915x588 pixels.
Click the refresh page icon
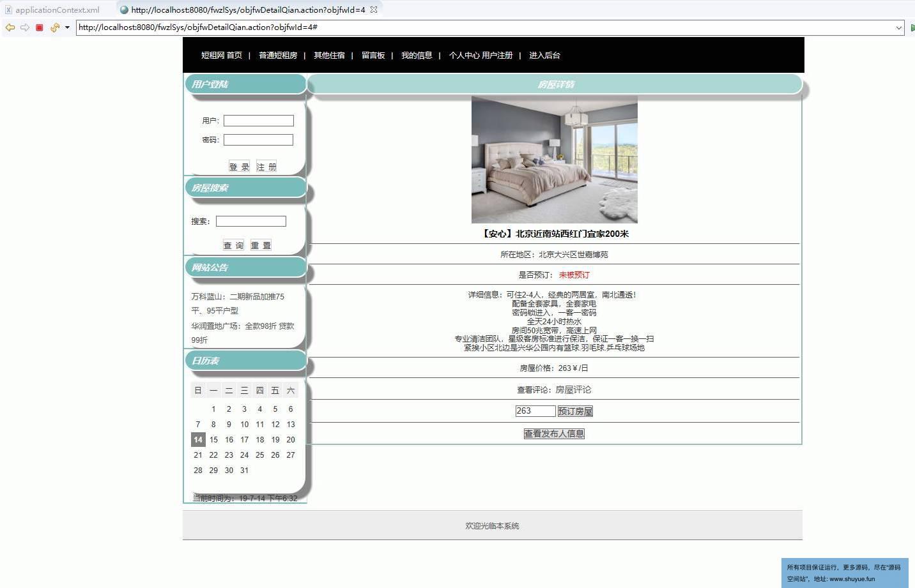[54, 27]
